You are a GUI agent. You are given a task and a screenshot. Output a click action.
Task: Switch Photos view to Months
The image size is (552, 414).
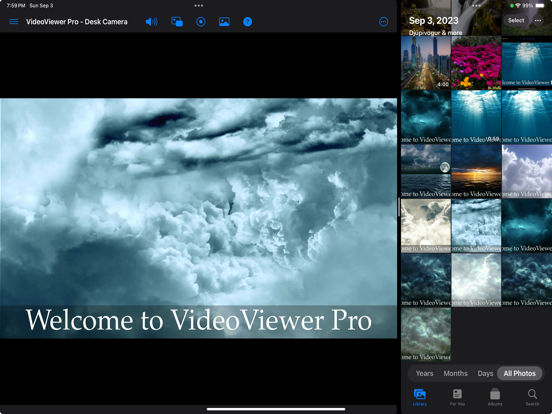(456, 374)
